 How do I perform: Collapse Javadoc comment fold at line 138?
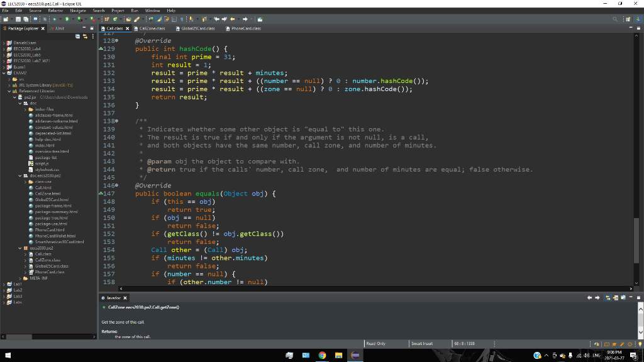(x=116, y=121)
